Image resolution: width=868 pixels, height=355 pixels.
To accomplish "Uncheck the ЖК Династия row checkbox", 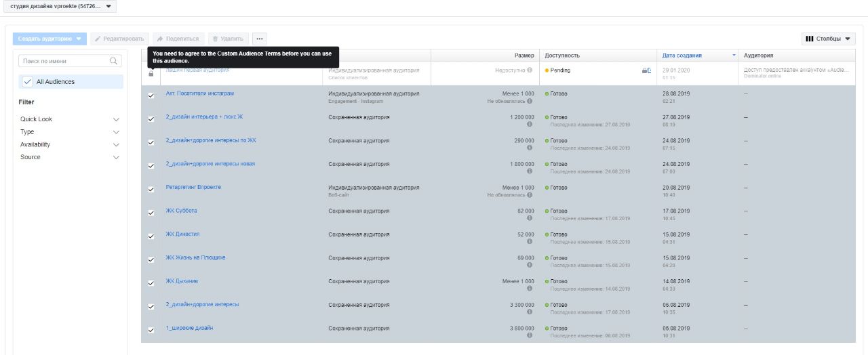I will click(151, 236).
